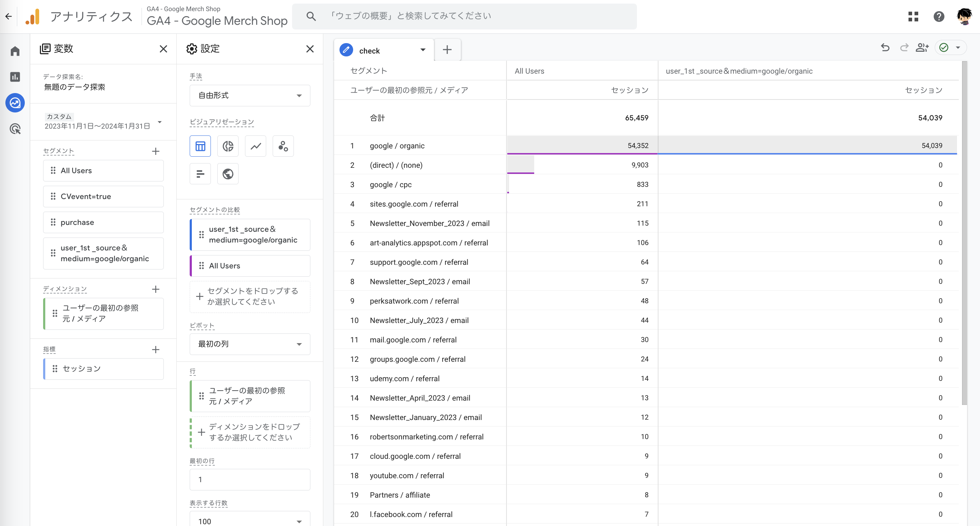Add a new dimension with plus icon
The image size is (980, 526).
point(156,289)
